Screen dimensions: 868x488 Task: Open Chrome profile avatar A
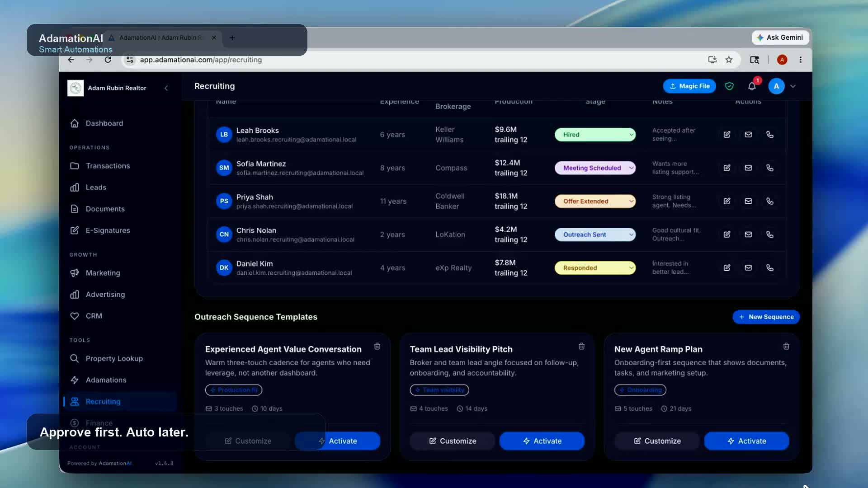click(x=782, y=60)
